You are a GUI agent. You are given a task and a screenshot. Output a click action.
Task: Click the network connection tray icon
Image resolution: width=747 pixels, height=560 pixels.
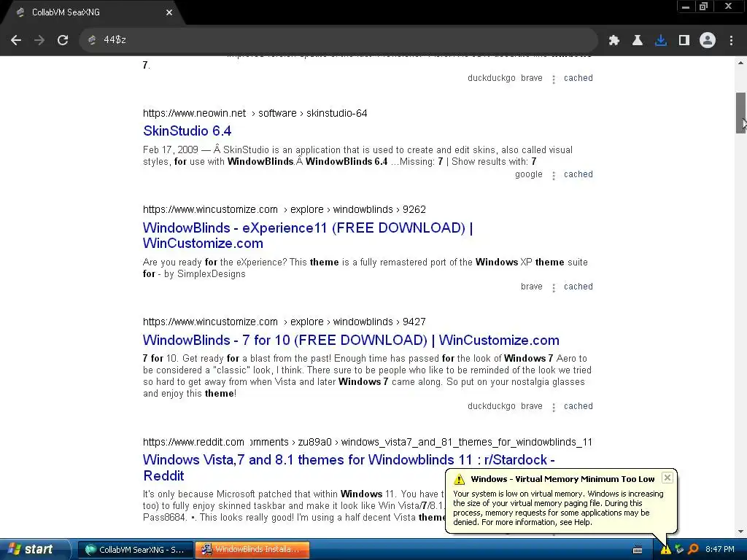coord(679,550)
